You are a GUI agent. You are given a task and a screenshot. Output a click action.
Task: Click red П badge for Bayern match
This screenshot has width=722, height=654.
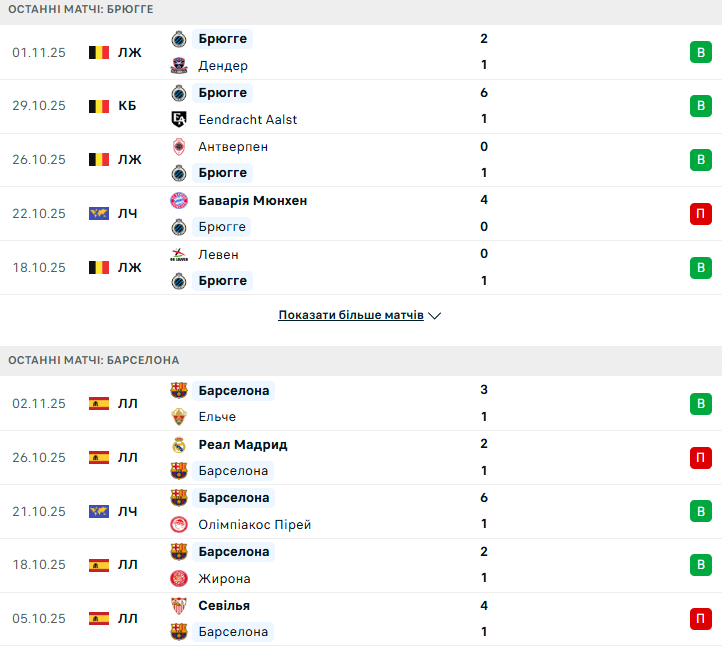tap(700, 213)
